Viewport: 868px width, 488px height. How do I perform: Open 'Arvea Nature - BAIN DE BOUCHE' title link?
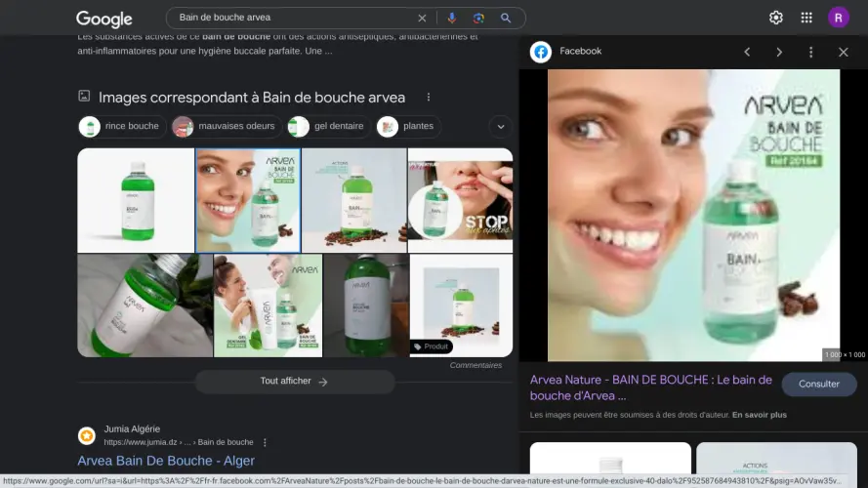point(651,387)
